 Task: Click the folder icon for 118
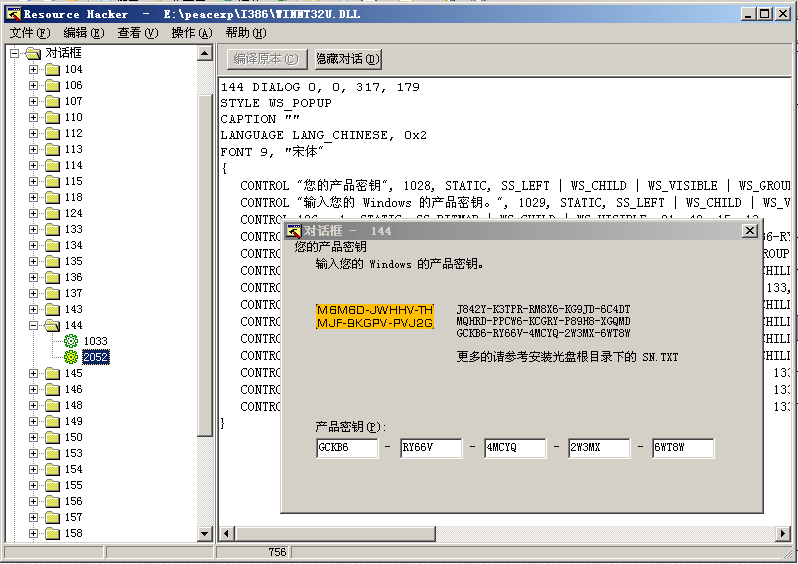[52, 198]
